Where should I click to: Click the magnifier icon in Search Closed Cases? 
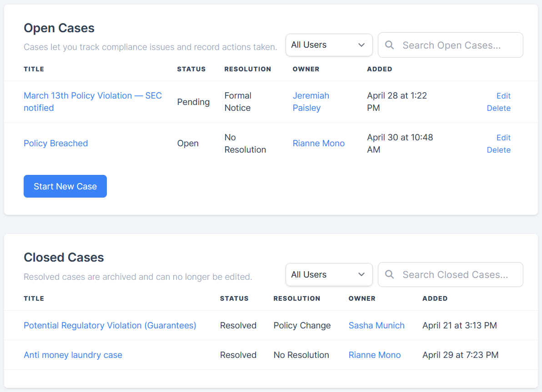pos(390,274)
